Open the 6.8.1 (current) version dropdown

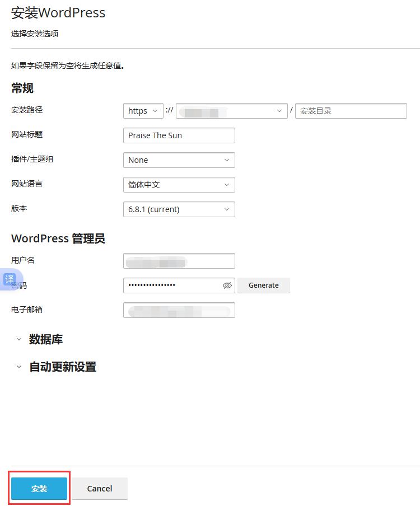click(x=179, y=209)
